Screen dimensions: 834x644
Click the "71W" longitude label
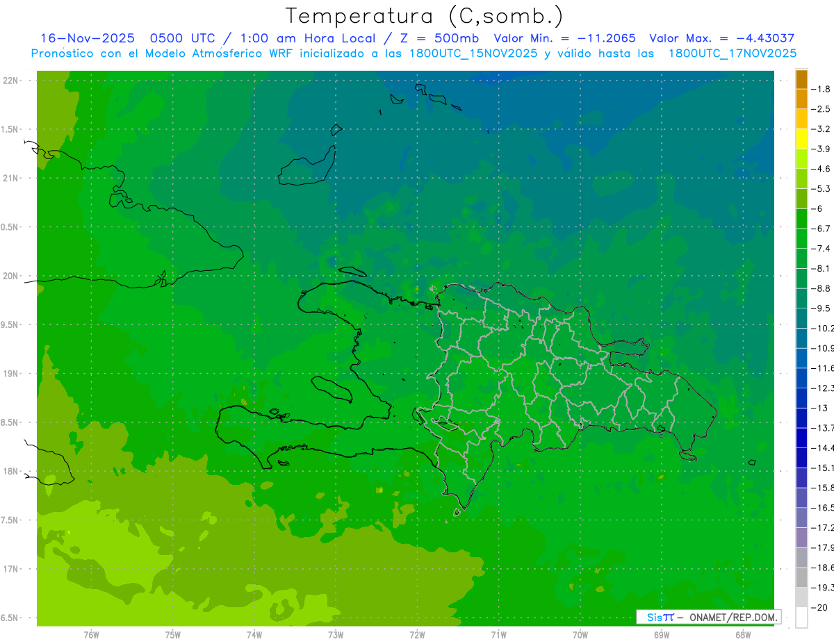point(498,634)
